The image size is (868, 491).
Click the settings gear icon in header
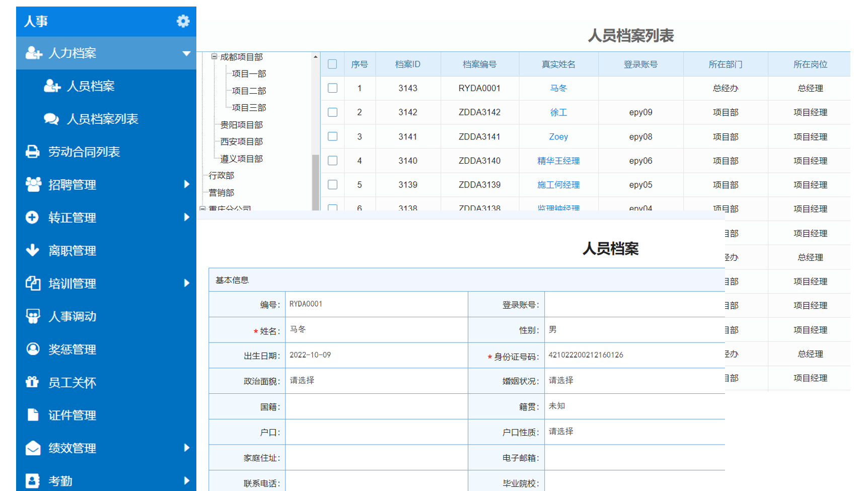[x=183, y=21]
